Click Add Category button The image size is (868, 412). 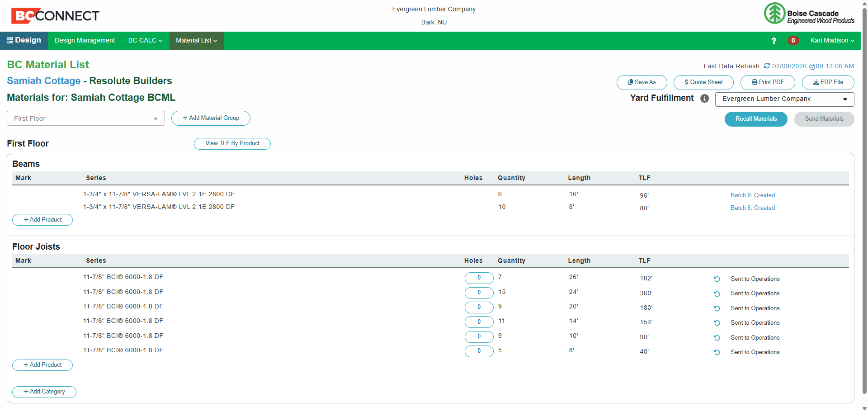pyautogui.click(x=44, y=392)
